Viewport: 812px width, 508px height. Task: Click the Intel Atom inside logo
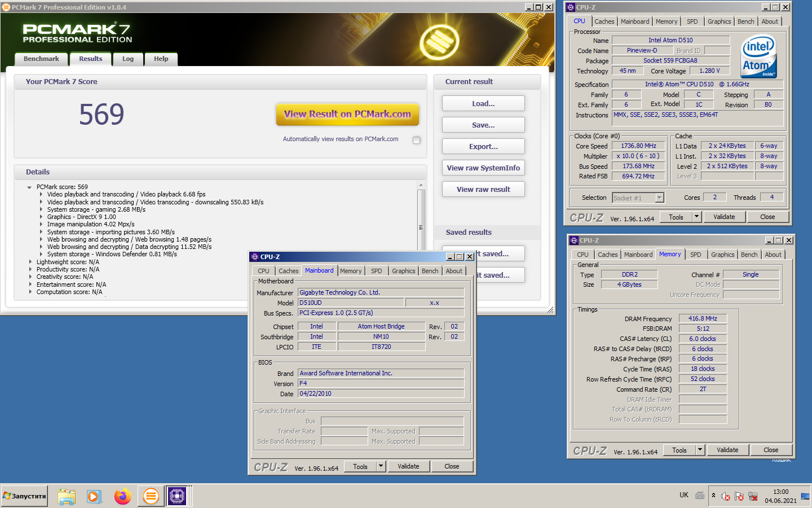pyautogui.click(x=759, y=56)
